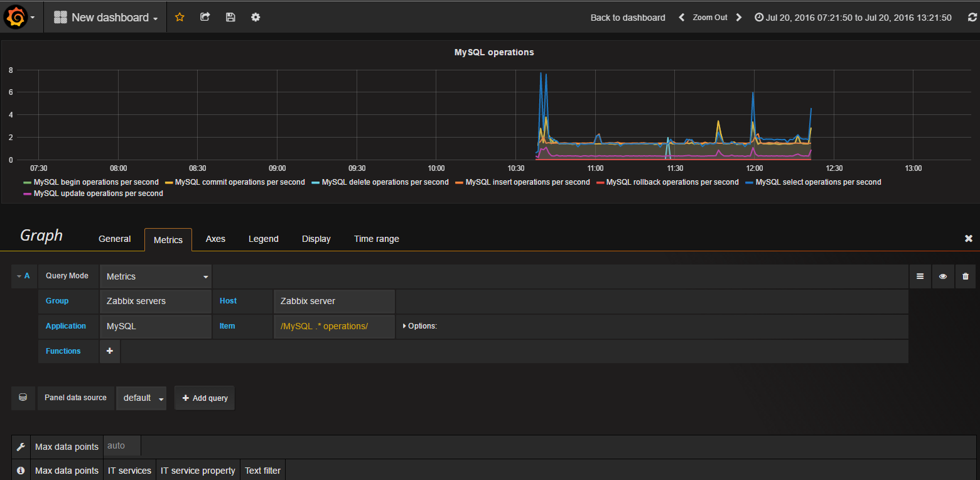The image size is (980, 480).
Task: Click the Host field Zabbix server
Action: tap(334, 301)
